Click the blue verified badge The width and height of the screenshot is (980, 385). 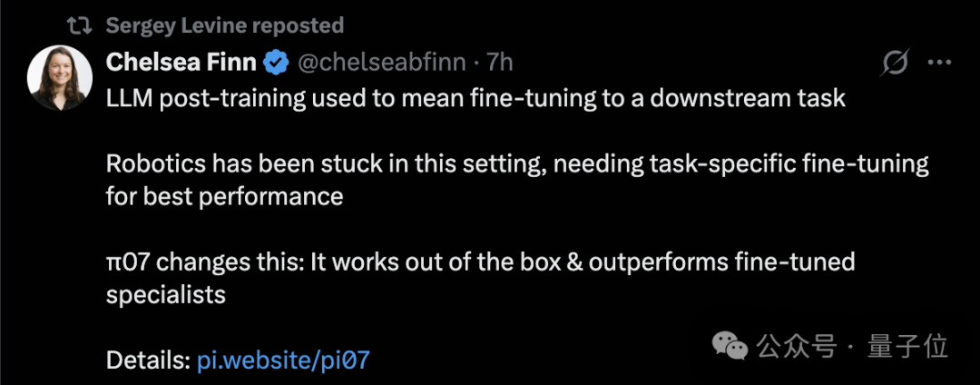click(276, 63)
